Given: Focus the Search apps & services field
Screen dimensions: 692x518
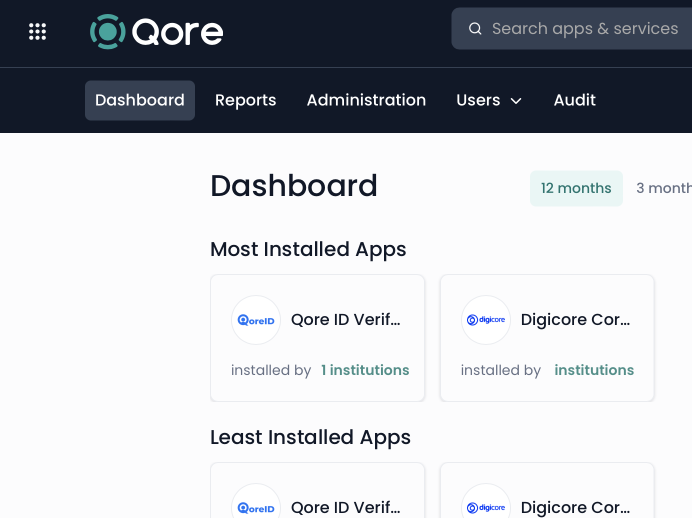Looking at the screenshot, I should tap(585, 29).
